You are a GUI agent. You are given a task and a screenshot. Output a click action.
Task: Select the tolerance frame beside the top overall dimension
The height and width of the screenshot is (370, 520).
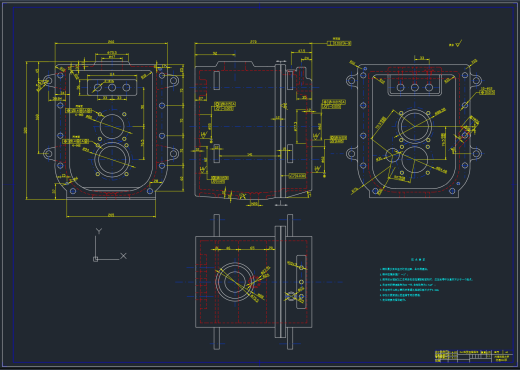[x=339, y=43]
